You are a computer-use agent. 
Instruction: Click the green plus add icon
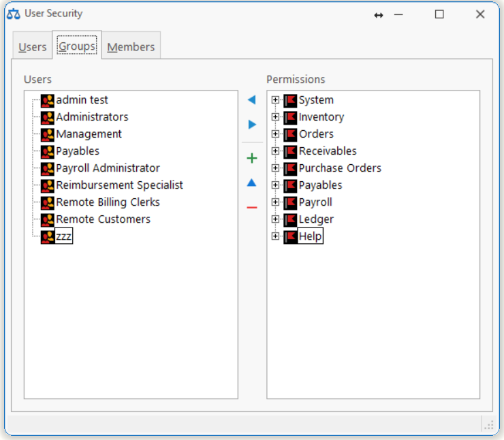tap(252, 159)
